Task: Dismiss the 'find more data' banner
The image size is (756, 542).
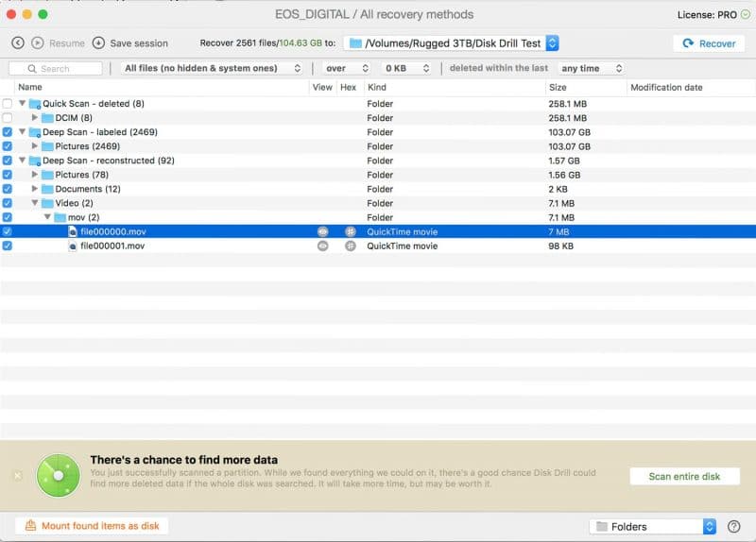Action: [18, 476]
